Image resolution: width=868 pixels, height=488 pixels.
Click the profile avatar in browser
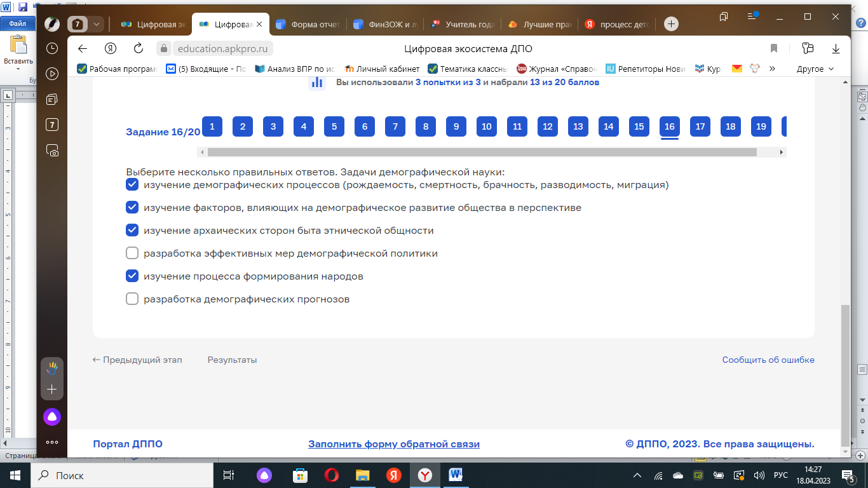[52, 24]
